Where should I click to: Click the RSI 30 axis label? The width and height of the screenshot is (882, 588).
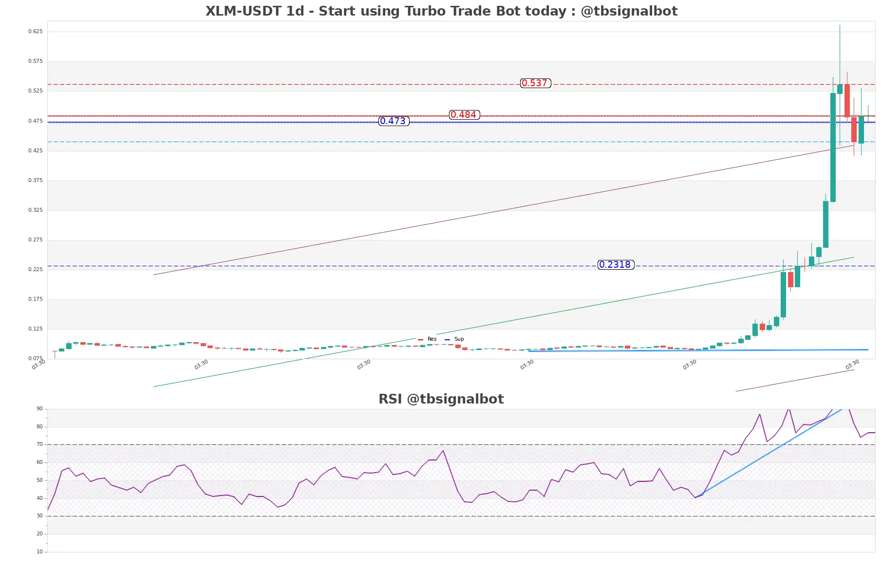click(x=39, y=516)
